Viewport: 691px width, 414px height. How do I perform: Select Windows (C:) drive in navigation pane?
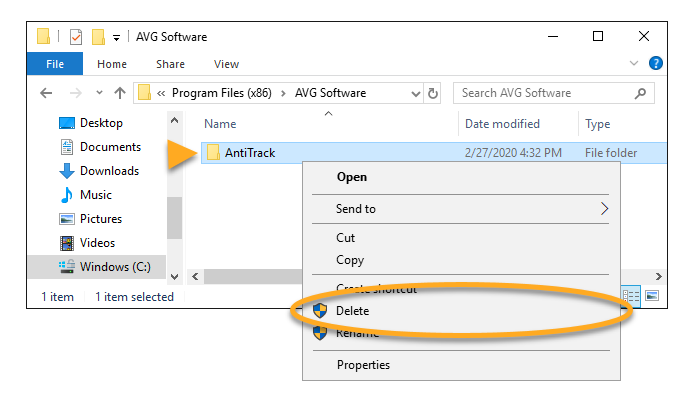[x=97, y=267]
